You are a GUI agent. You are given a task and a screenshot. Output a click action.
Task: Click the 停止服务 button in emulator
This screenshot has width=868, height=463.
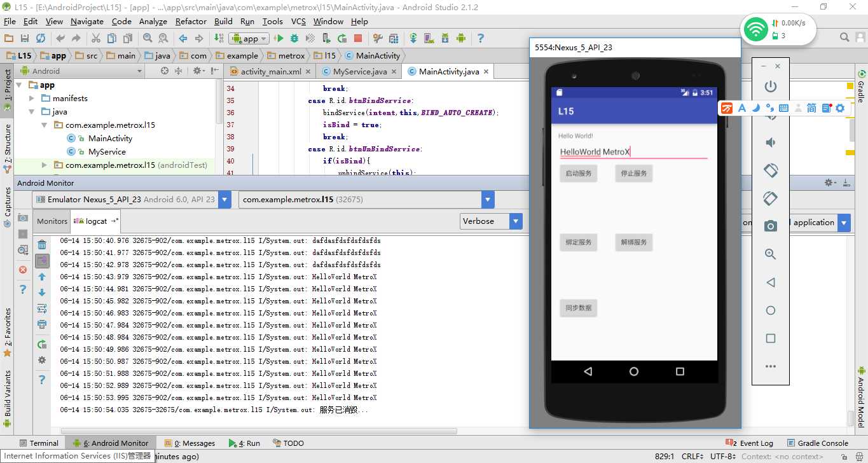tap(634, 174)
